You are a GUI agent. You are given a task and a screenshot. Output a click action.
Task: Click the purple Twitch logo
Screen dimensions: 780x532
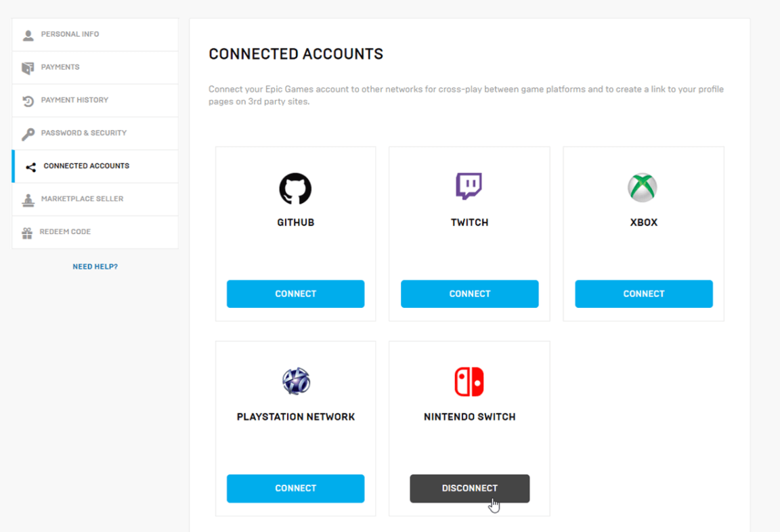pos(469,186)
